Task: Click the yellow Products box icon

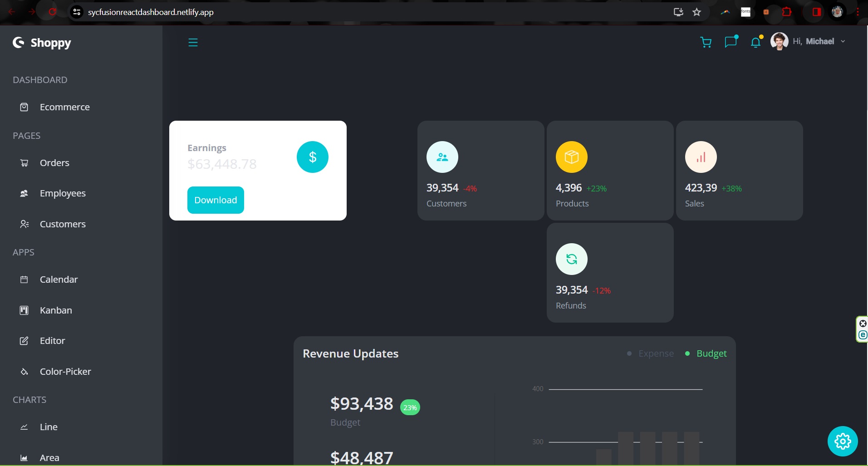Action: click(571, 157)
